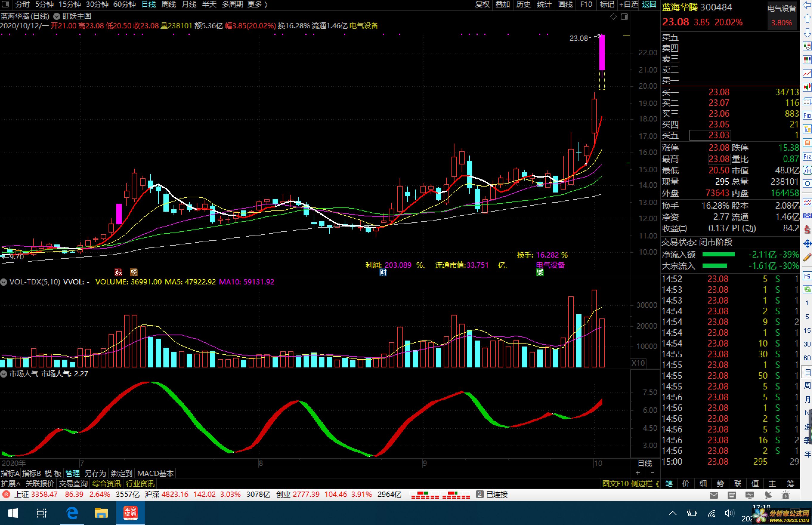
Task: Open the color grid table sidebar icon
Action: click(807, 60)
